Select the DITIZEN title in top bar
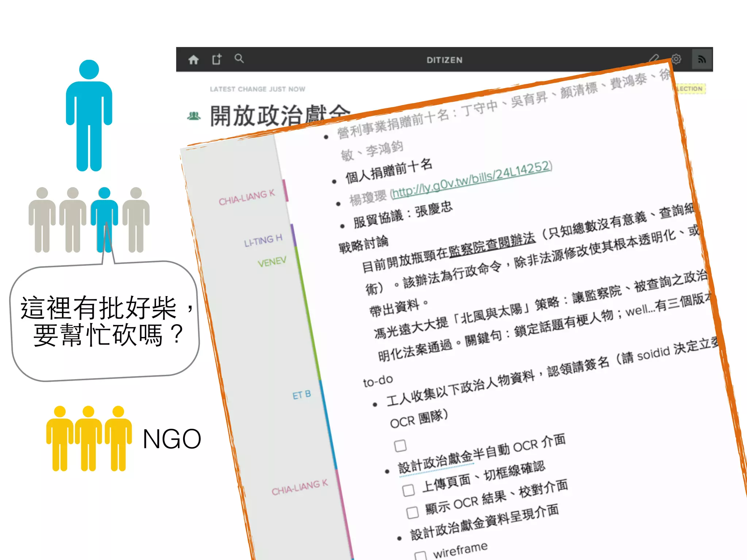Screen dimensions: 747x560 (x=445, y=60)
